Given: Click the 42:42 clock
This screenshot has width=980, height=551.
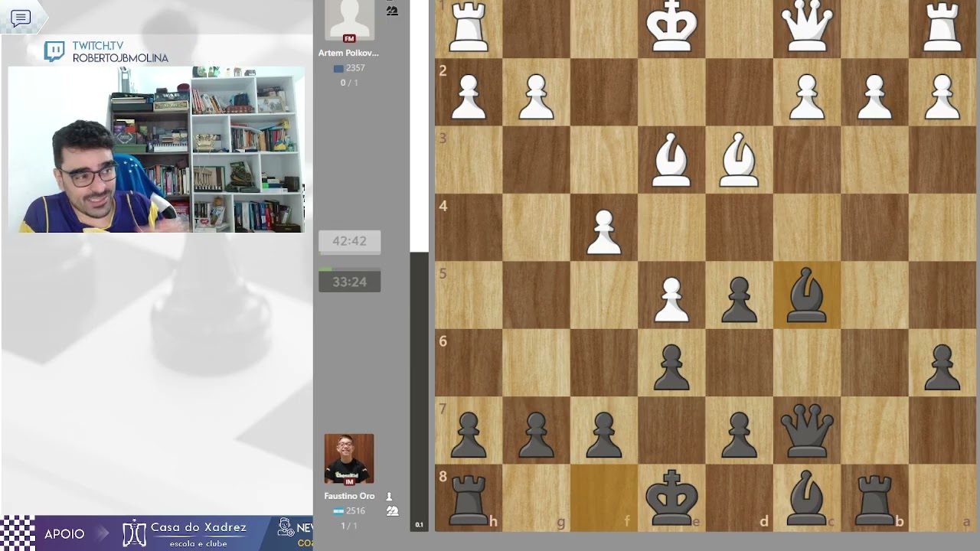Looking at the screenshot, I should point(349,241).
